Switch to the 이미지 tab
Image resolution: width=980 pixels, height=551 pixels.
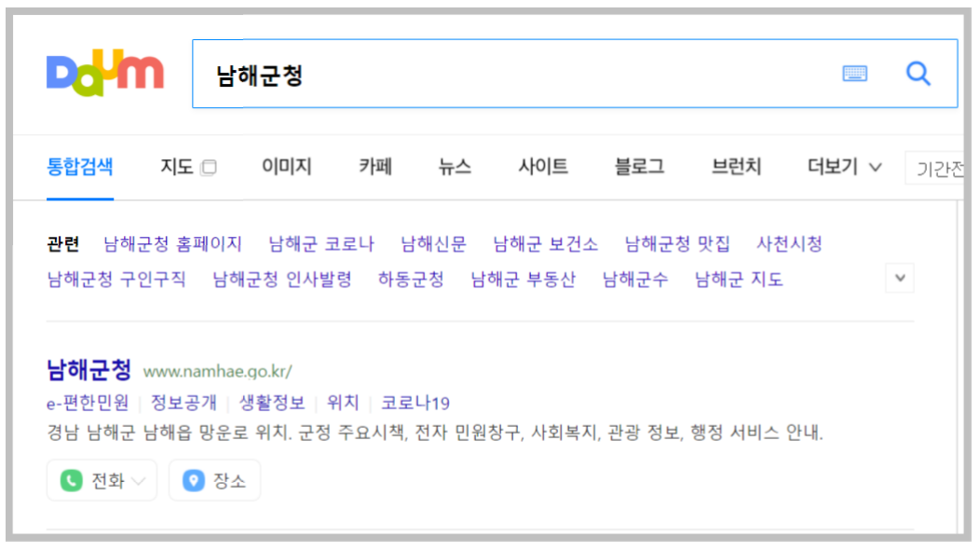point(286,166)
